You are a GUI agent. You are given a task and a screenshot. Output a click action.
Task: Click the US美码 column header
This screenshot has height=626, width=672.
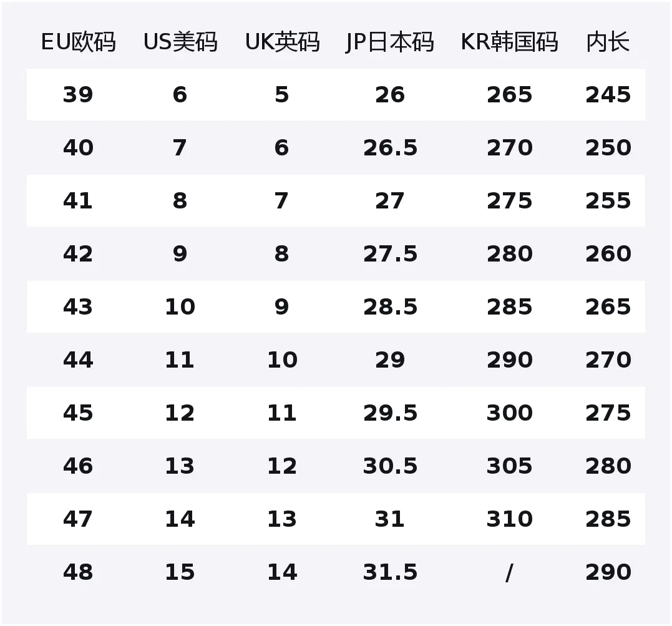(x=180, y=42)
